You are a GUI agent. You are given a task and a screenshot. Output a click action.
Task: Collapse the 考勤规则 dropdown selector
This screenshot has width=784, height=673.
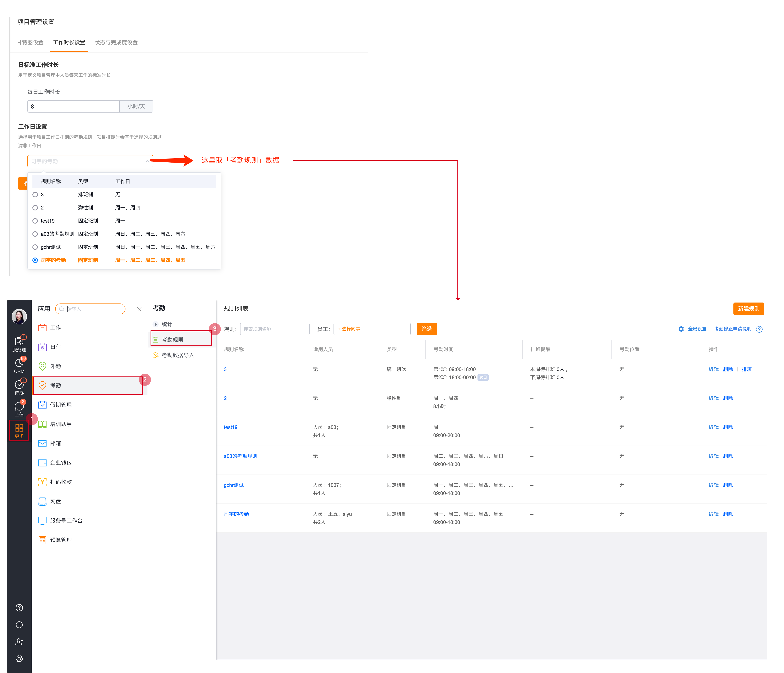point(147,161)
